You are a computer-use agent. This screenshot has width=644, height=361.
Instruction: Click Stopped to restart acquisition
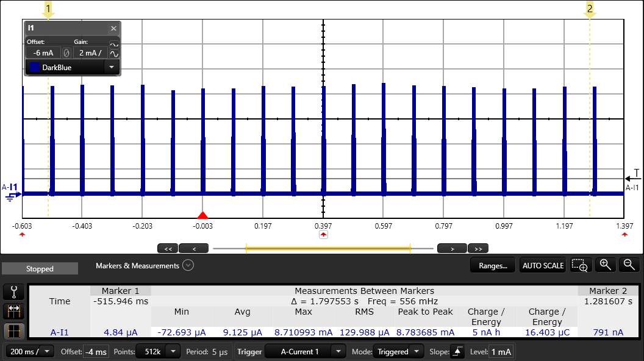coord(39,268)
